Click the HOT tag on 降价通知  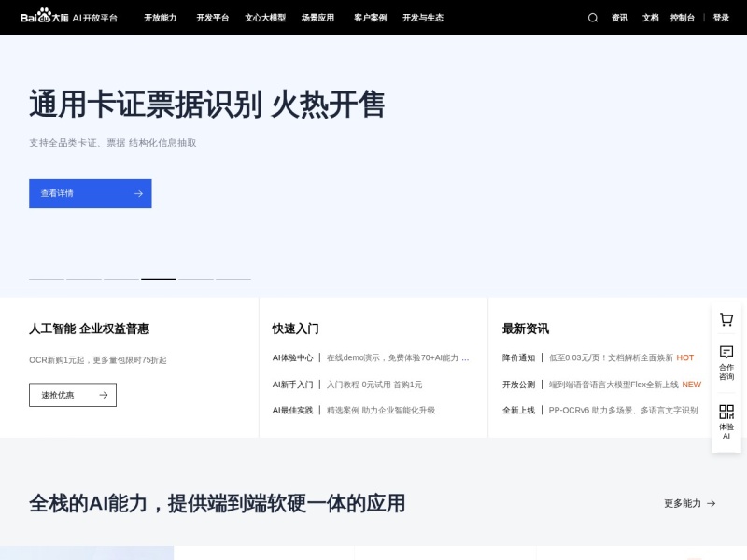685,357
